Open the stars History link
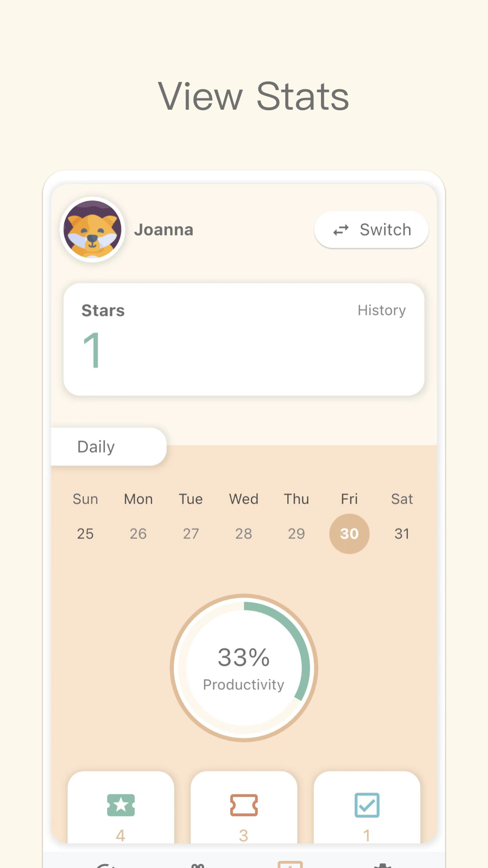The image size is (488, 868). point(382,310)
